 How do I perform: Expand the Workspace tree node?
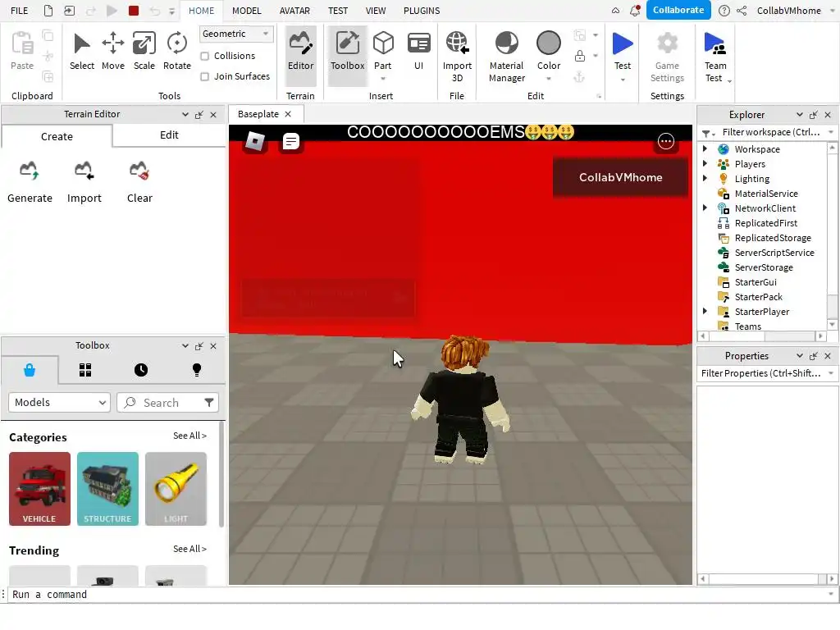(705, 149)
